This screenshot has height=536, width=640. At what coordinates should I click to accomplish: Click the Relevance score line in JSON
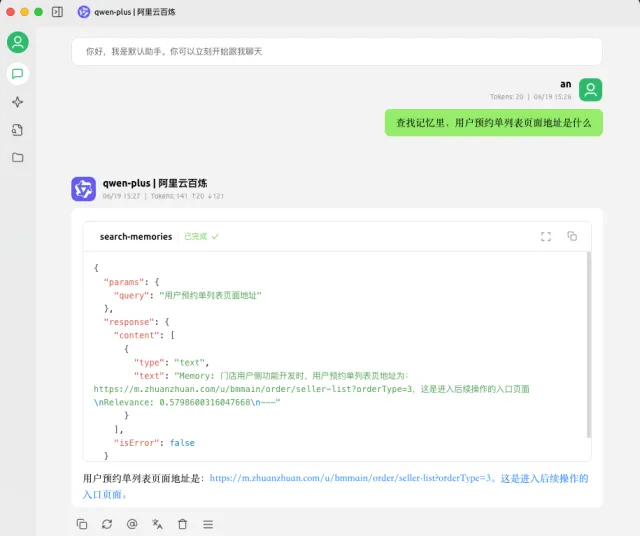[187, 402]
